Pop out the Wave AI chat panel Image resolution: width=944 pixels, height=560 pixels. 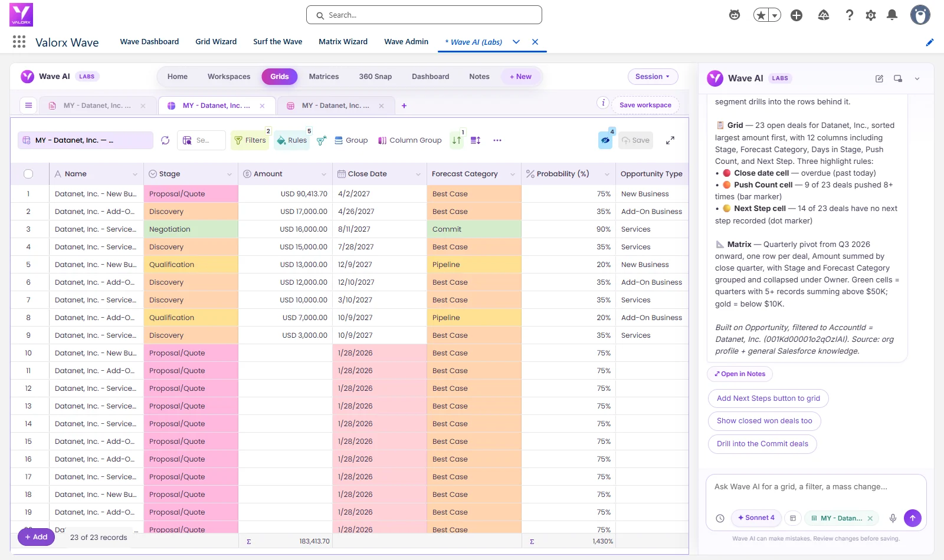coord(898,78)
